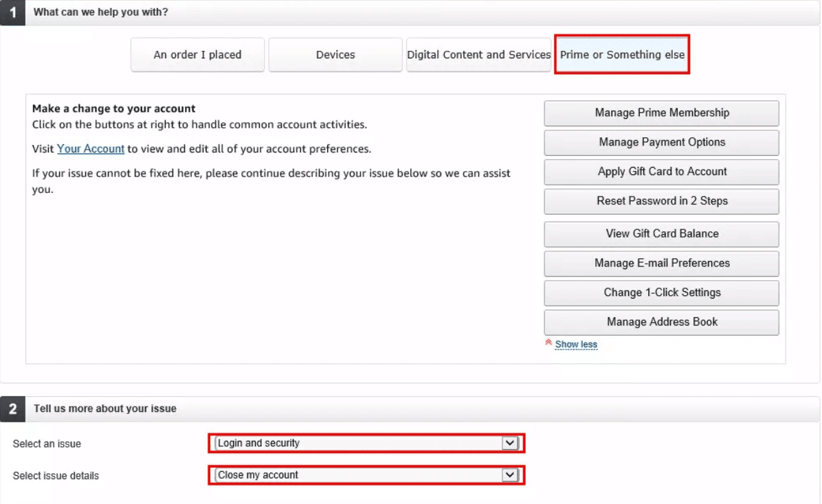This screenshot has height=504, width=822.
Task: Switch to the 'An order I placed' tab
Action: pyautogui.click(x=197, y=54)
